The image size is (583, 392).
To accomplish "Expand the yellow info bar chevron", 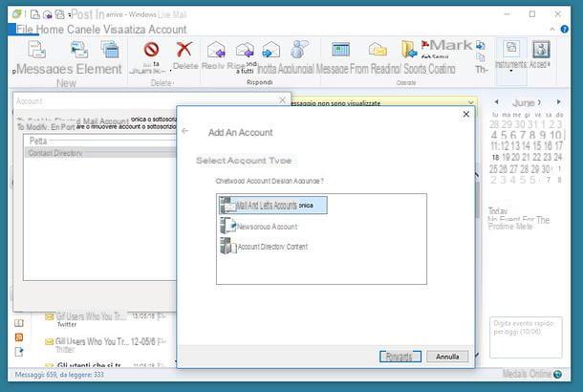I will point(471,102).
